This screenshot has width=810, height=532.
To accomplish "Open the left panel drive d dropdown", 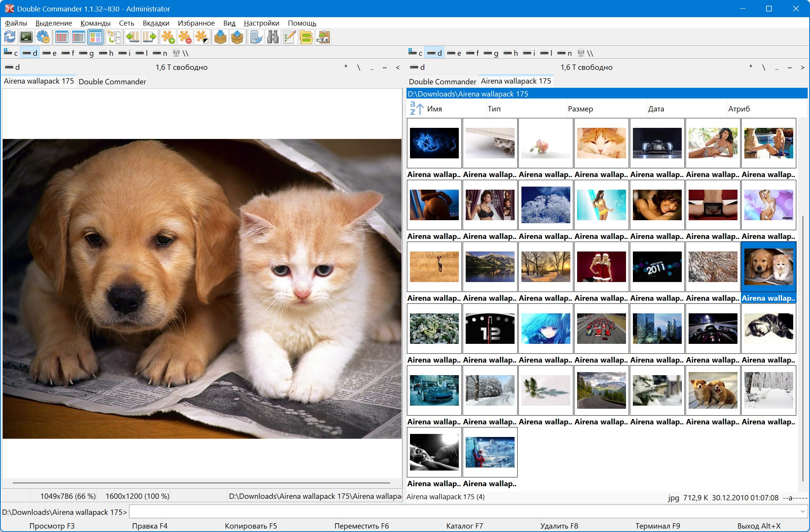I will pyautogui.click(x=13, y=67).
